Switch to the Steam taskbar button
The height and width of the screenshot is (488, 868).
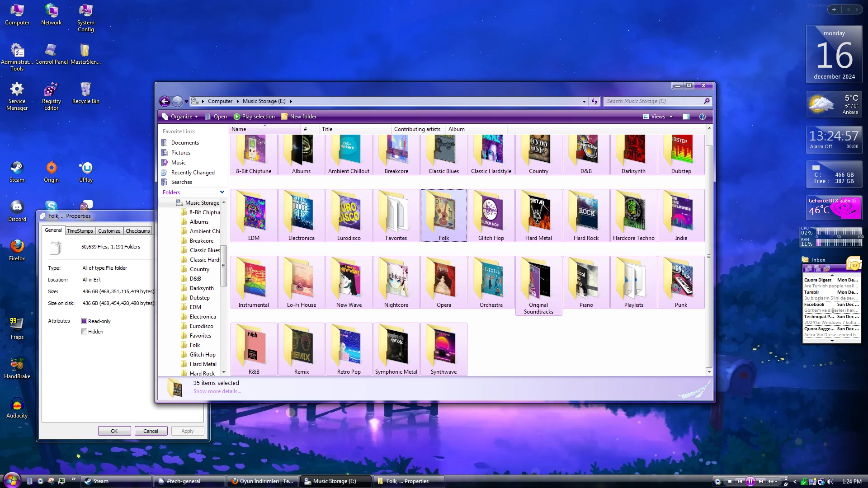[x=116, y=481]
